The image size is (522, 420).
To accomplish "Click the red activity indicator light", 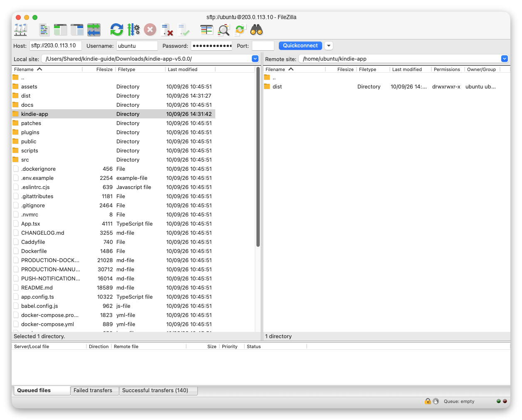I will (x=505, y=401).
